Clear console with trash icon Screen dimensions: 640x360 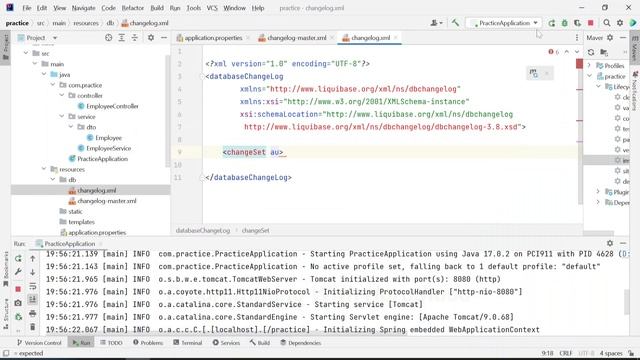tap(33, 327)
